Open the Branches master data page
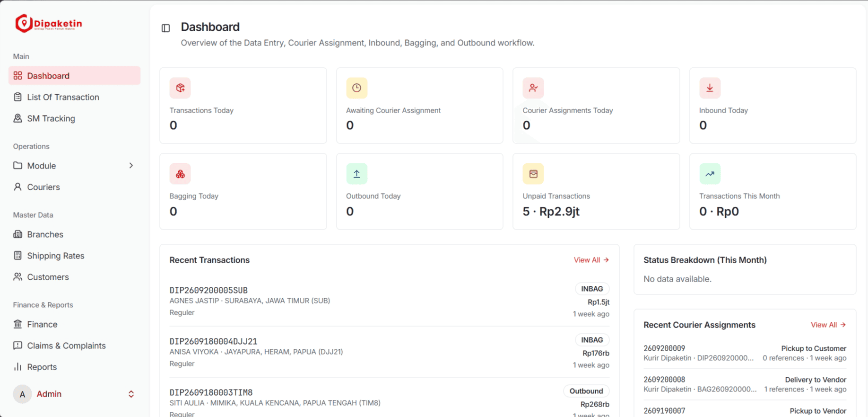This screenshot has width=868, height=417. click(x=74, y=234)
